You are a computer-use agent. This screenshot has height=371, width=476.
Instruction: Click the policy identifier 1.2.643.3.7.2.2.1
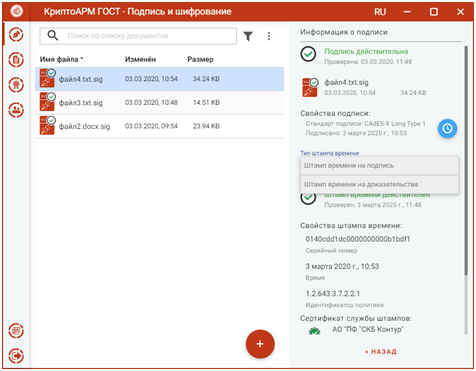point(333,294)
